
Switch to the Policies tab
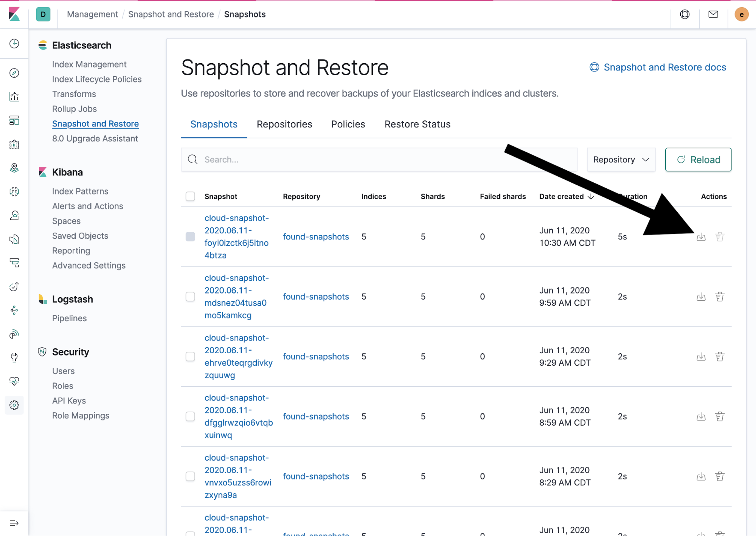(348, 124)
